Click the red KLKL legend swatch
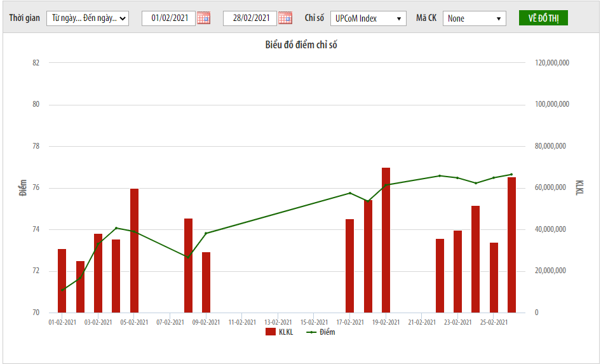This screenshot has height=364, width=601. point(271,332)
